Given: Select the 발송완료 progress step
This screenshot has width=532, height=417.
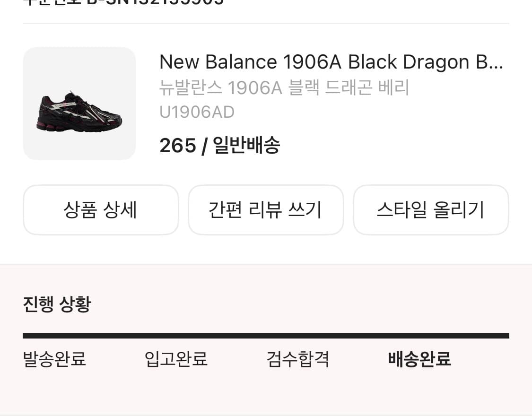Looking at the screenshot, I should pyautogui.click(x=54, y=359).
